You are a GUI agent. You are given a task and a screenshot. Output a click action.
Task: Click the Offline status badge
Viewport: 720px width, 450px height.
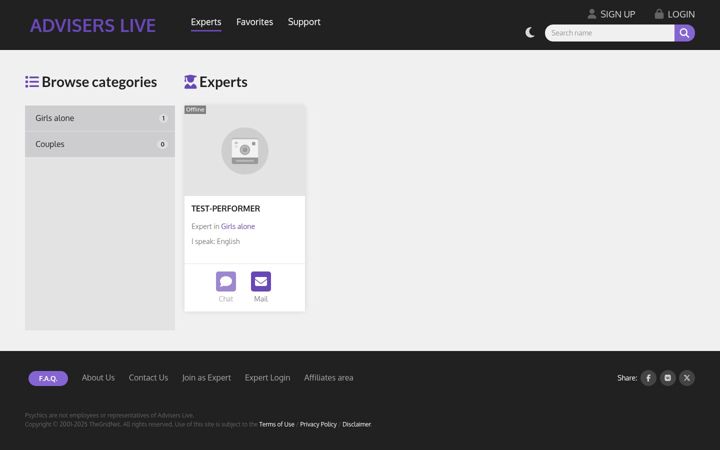click(195, 109)
